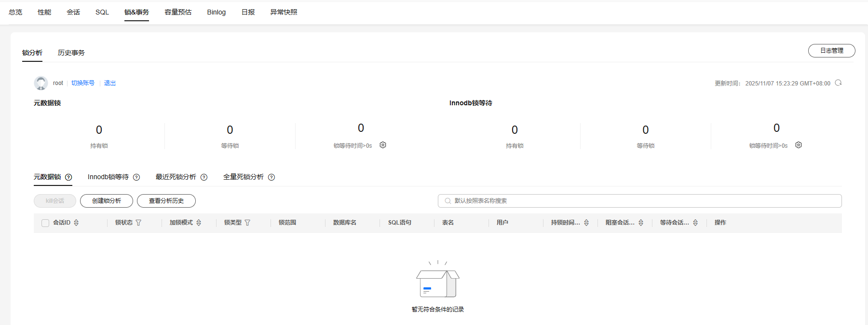Viewport: 868px width, 325px height.
Task: Switch to the 历史事务 tab
Action: pyautogui.click(x=71, y=53)
